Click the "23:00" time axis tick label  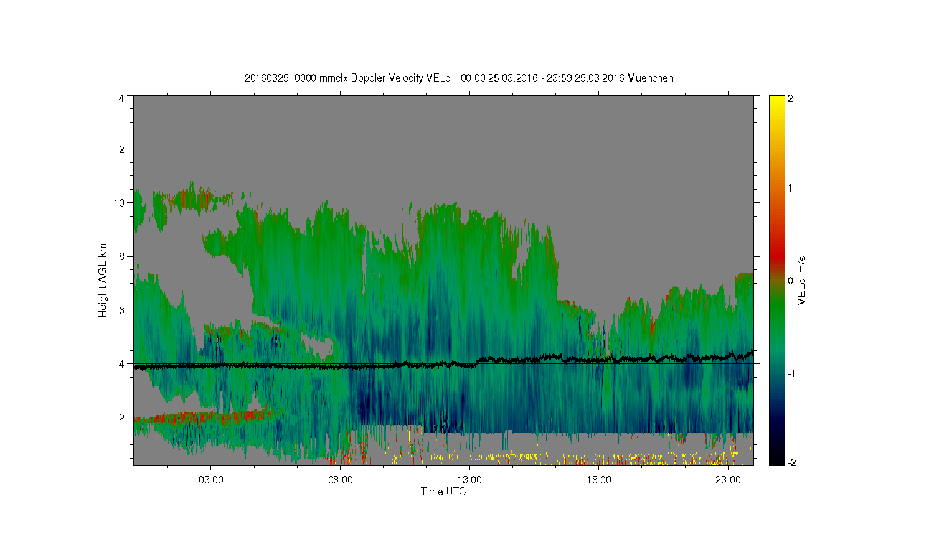pyautogui.click(x=728, y=480)
